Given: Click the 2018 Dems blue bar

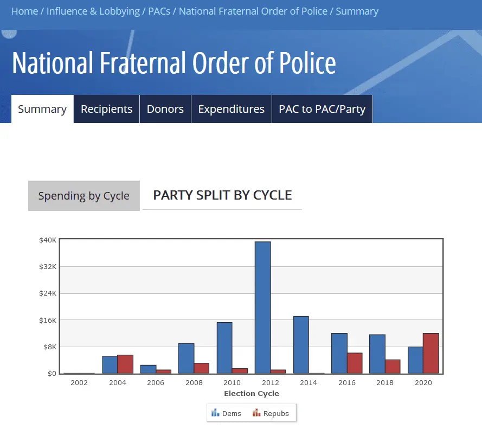Looking at the screenshot, I should coord(377,354).
